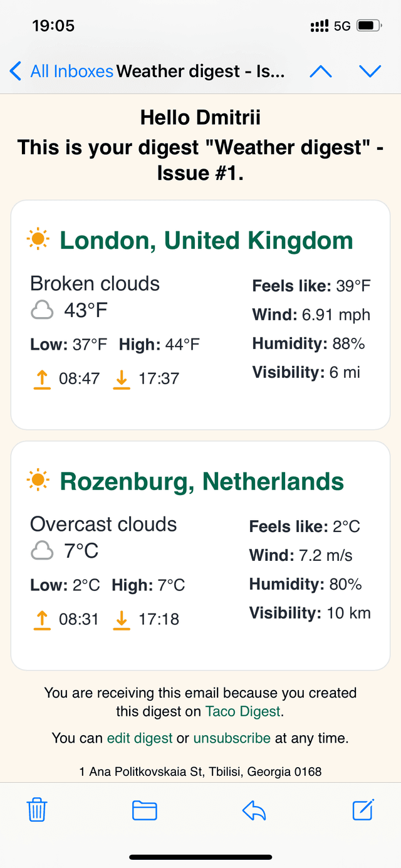Screen dimensions: 401x868
Task: Go to previous message with up chevron
Action: 321,71
